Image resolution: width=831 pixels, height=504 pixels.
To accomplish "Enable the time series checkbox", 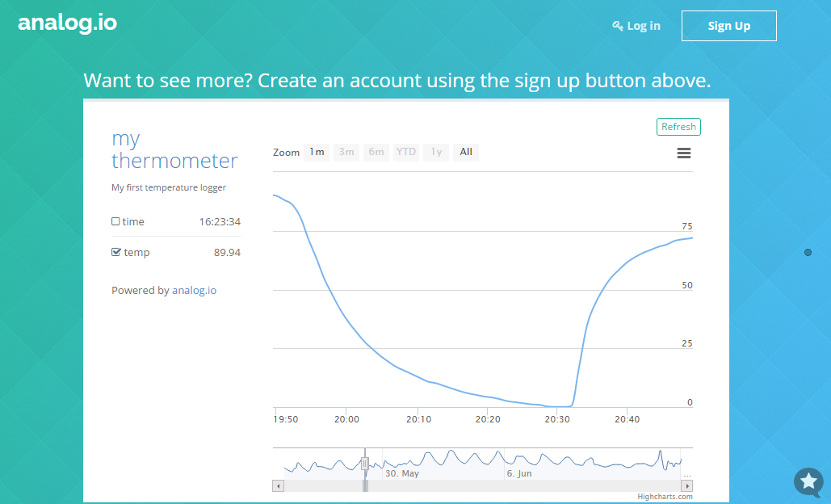I will 115,221.
